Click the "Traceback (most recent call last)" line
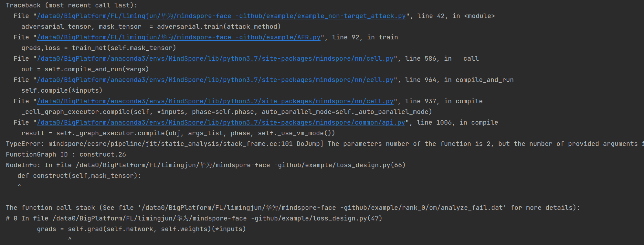The height and width of the screenshot is (245, 644). [71, 5]
